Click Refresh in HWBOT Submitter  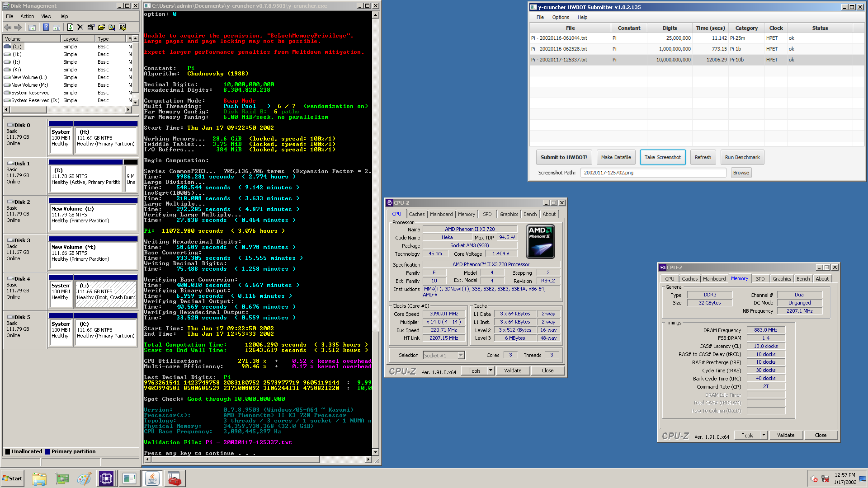point(703,157)
